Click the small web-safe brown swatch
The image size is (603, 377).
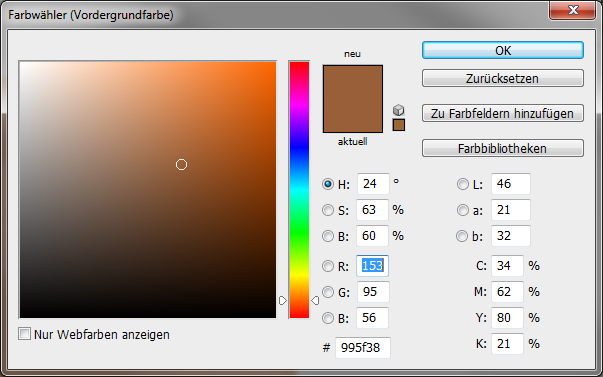point(399,125)
